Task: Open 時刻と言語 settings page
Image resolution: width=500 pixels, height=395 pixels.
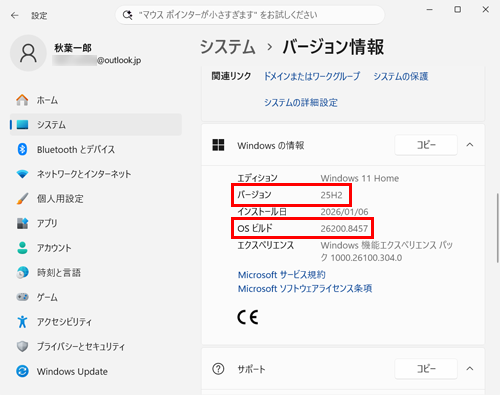Action: pos(96,272)
